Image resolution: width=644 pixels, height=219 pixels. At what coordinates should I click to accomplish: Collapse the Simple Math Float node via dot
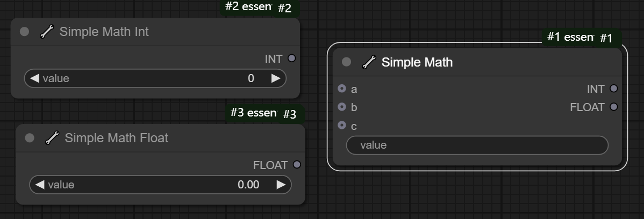pyautogui.click(x=30, y=138)
